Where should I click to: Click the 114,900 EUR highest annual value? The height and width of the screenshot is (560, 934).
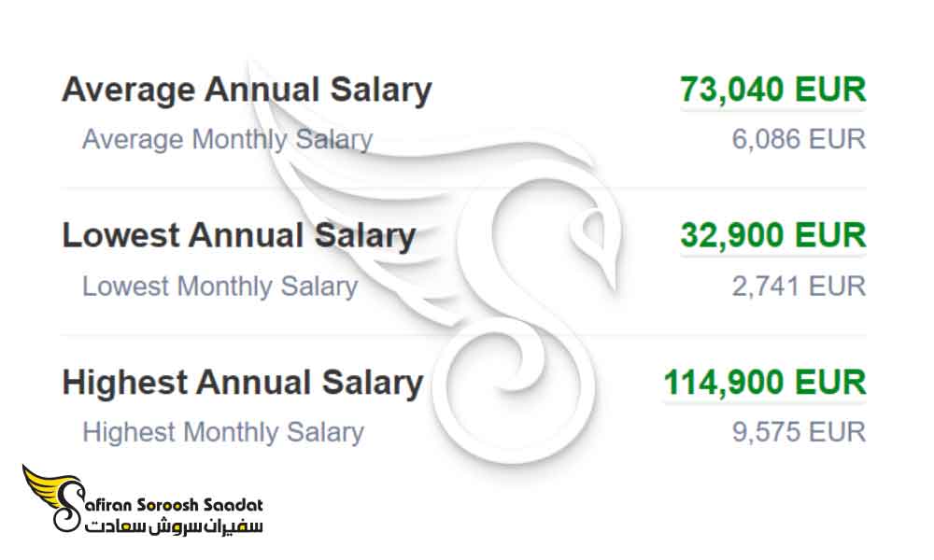(x=765, y=382)
